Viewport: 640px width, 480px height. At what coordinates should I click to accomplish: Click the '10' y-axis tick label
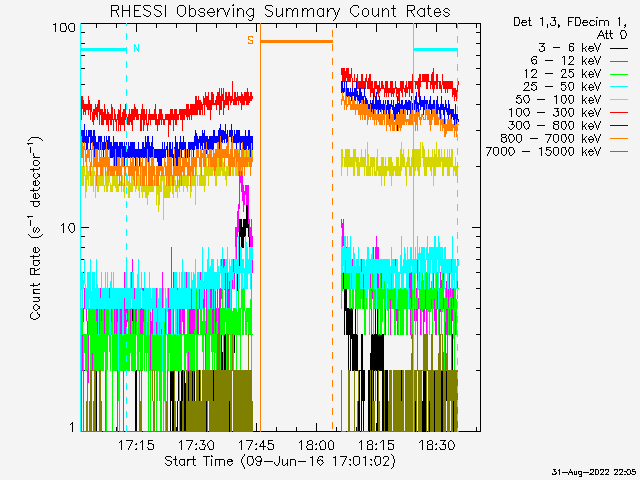68,228
